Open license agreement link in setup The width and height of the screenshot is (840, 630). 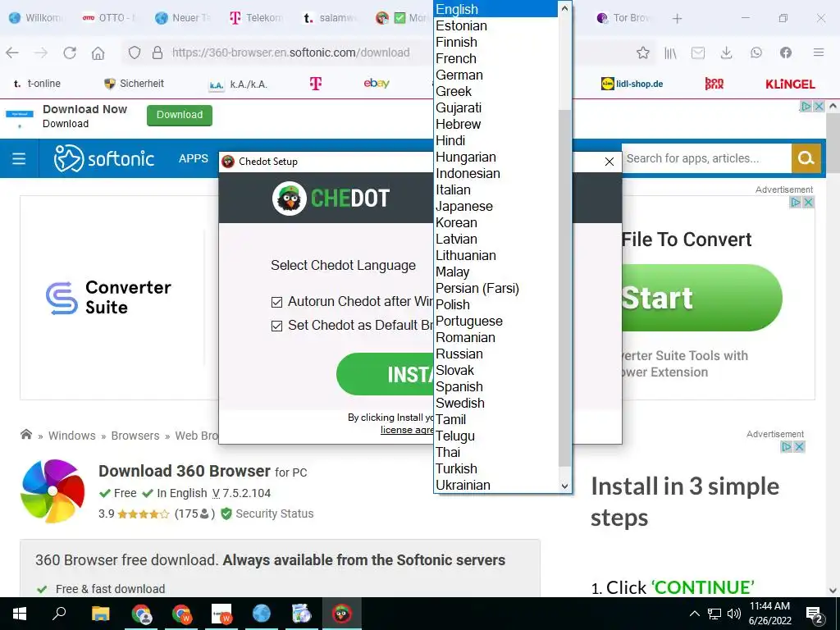click(x=407, y=430)
